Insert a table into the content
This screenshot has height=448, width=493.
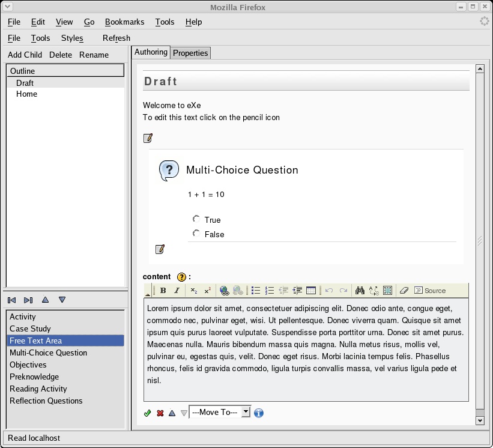311,291
